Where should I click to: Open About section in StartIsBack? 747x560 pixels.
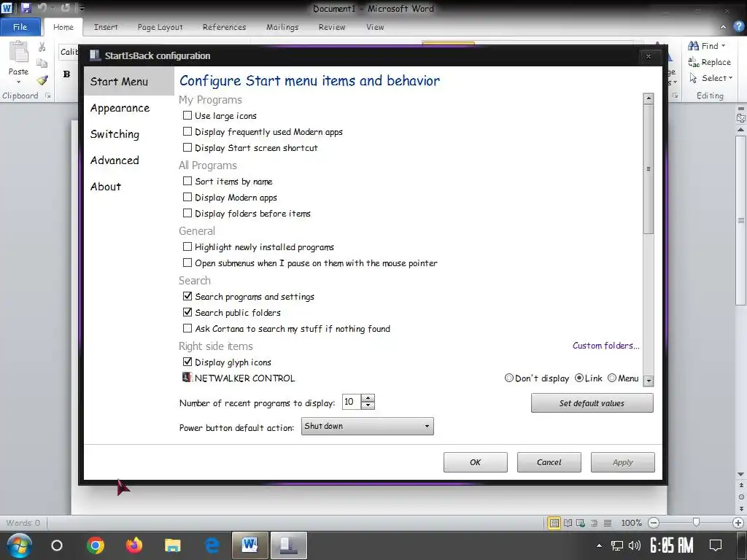coord(106,187)
